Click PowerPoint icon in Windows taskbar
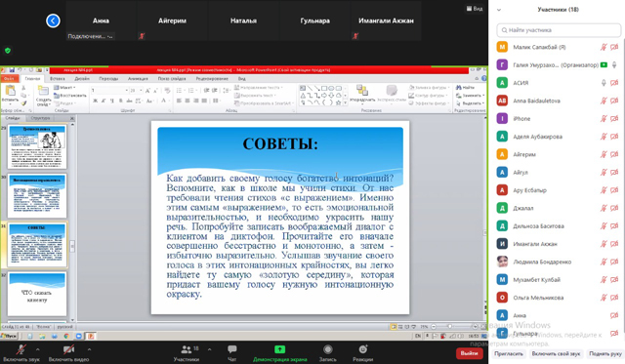 (x=91, y=336)
